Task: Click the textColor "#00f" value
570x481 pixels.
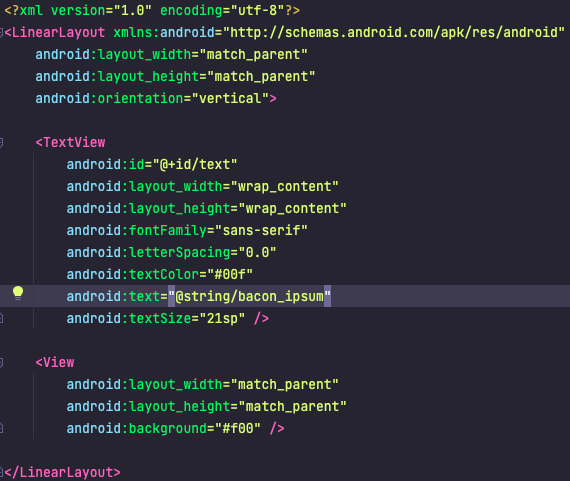Action: (x=230, y=274)
